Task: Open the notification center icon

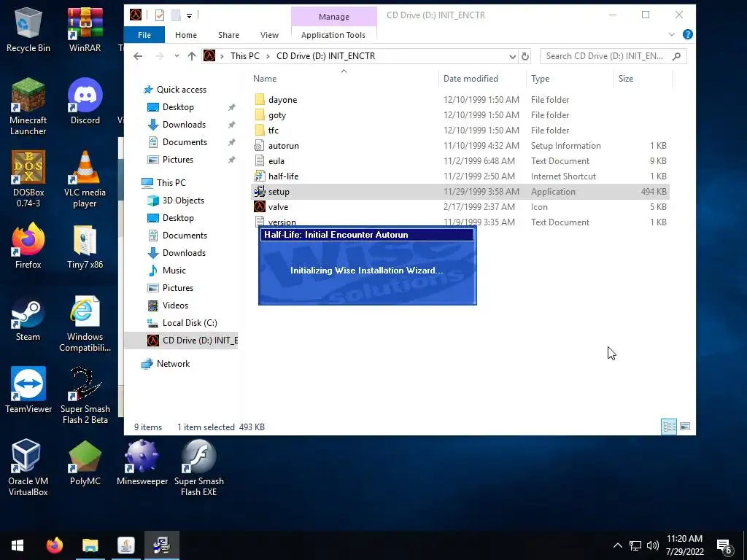Action: 724,545
